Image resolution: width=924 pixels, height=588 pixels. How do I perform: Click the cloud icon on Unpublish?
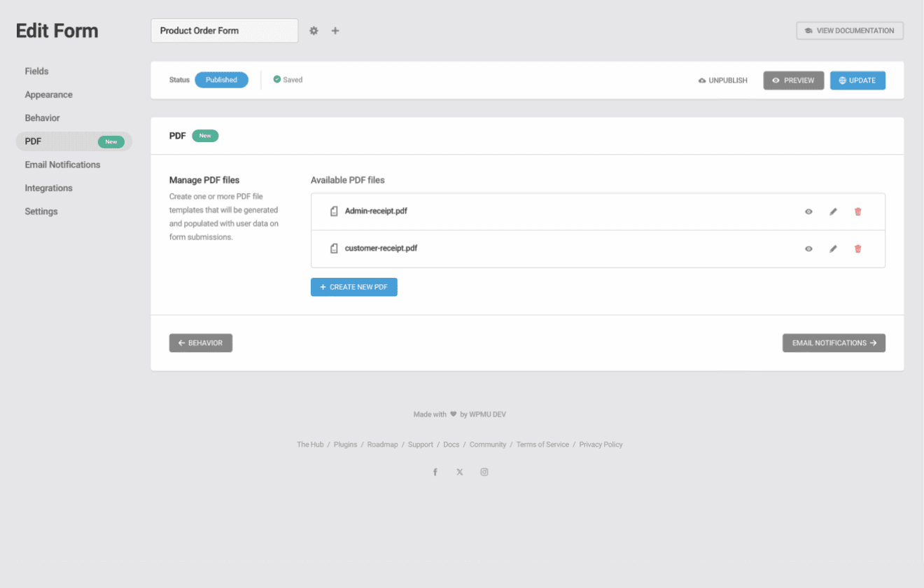[x=702, y=80]
